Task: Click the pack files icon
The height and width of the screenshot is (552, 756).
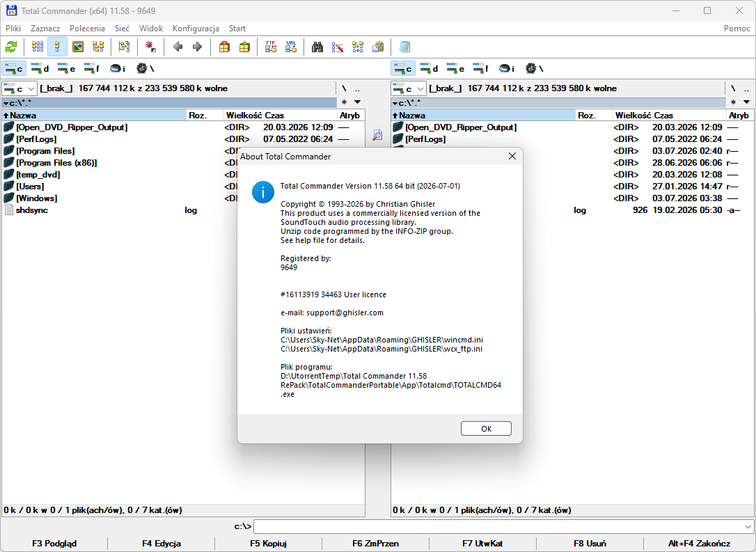Action: (224, 47)
